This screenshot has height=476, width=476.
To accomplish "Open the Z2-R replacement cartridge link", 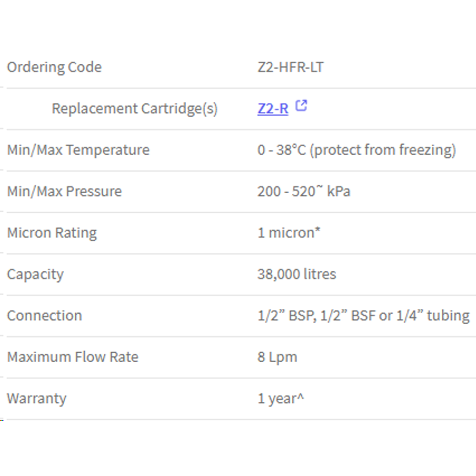I will tap(273, 109).
